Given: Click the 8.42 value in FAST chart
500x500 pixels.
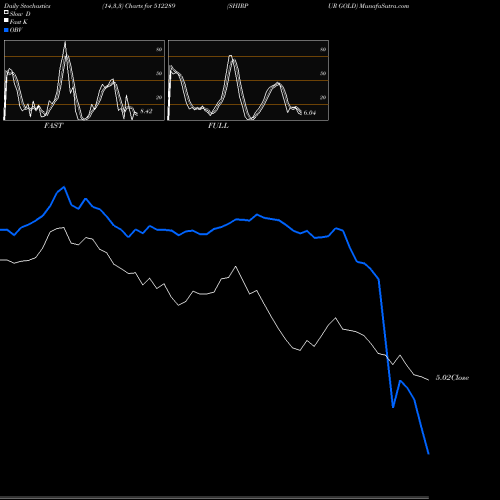Looking at the screenshot, I should (x=146, y=111).
